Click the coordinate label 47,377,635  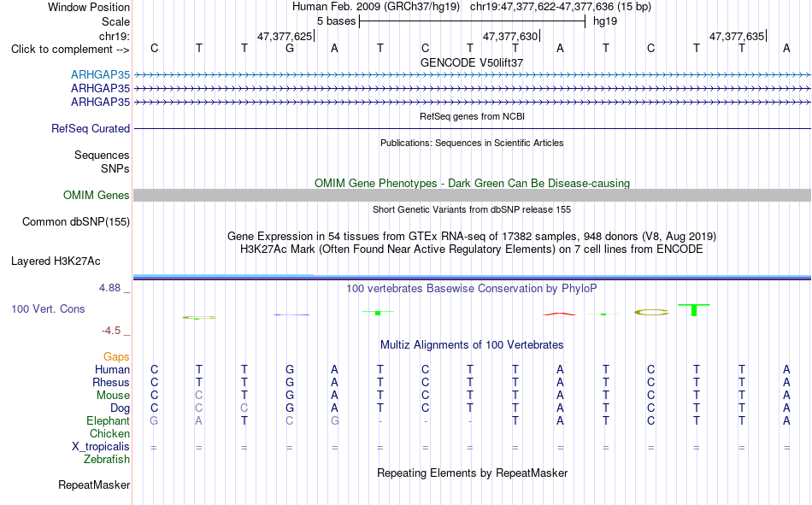737,36
